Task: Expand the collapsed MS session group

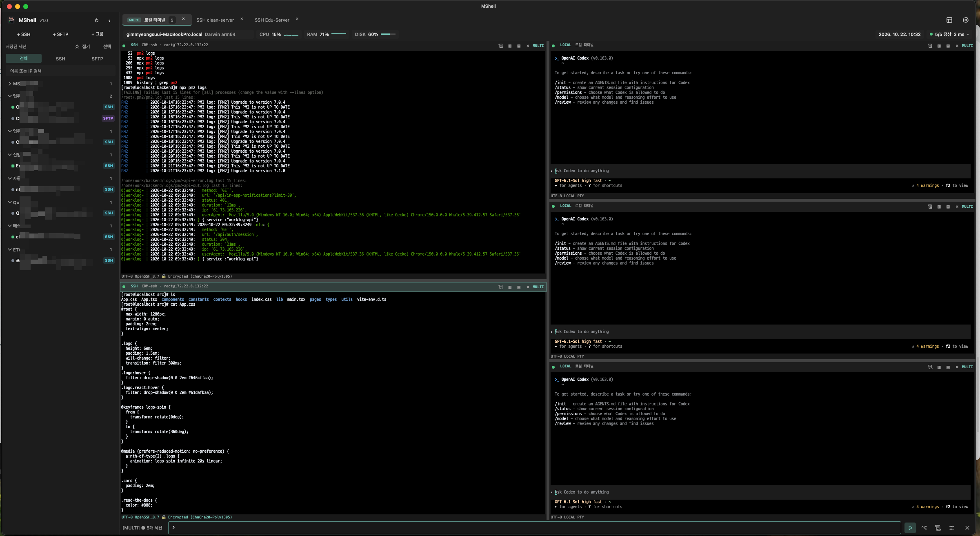Action: 10,84
